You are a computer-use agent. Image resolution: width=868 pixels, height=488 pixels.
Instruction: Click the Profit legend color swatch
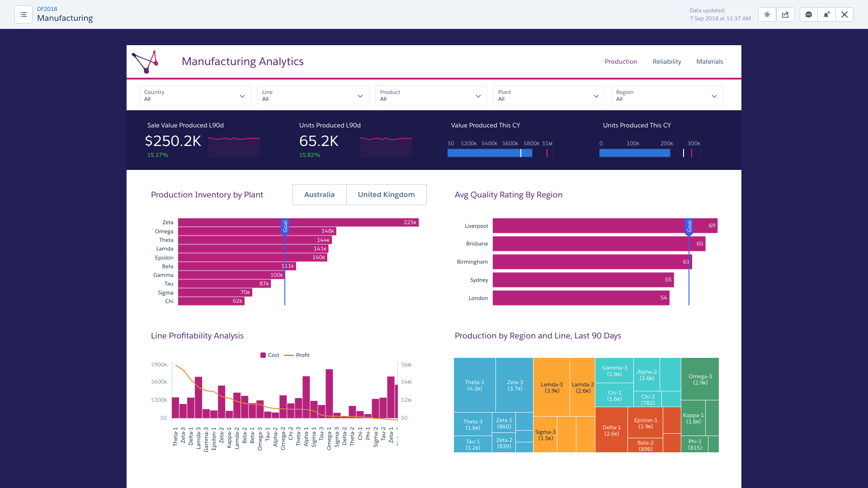(x=289, y=355)
